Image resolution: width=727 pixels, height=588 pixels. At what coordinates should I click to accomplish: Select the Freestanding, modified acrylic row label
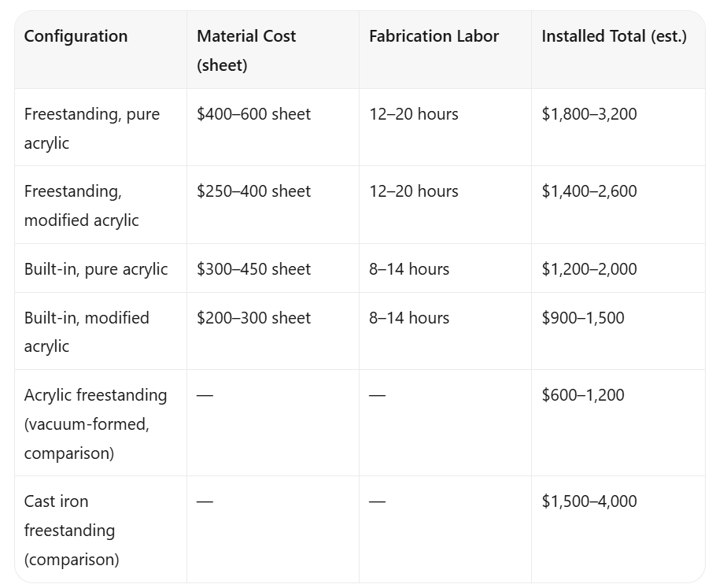[x=82, y=205]
